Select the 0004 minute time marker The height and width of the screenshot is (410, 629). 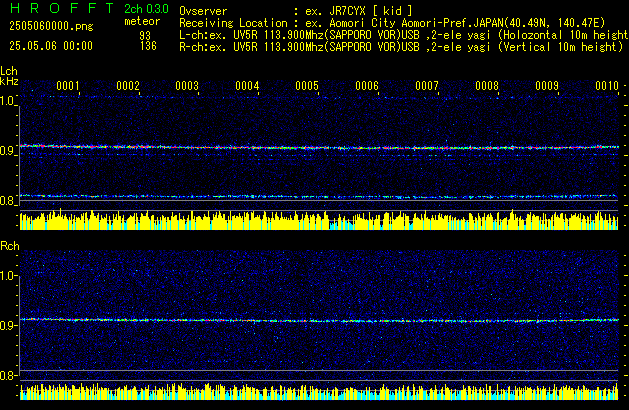(x=247, y=86)
